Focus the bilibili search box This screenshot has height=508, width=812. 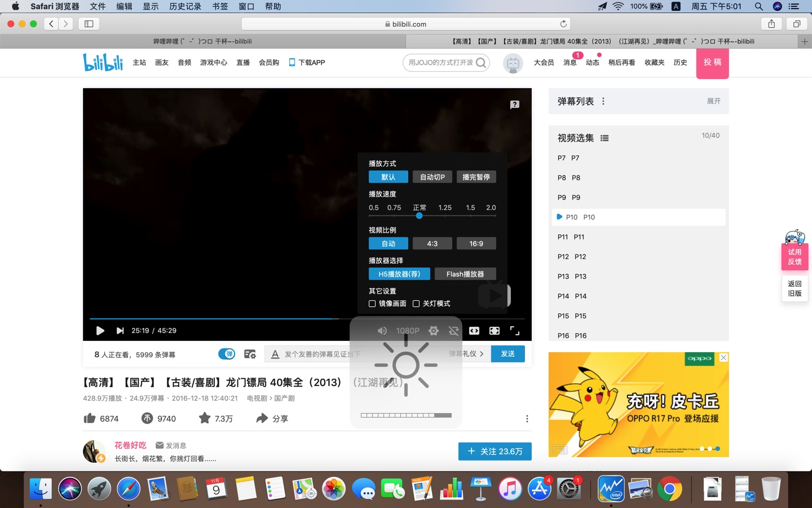440,63
